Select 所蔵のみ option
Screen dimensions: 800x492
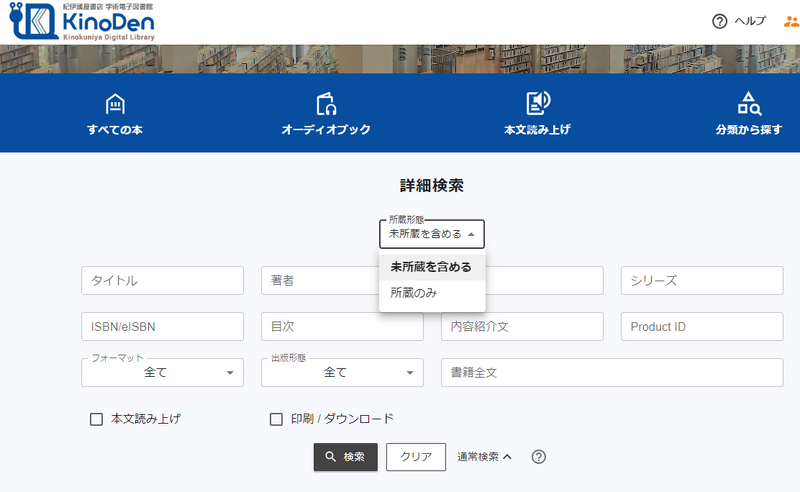pos(432,293)
